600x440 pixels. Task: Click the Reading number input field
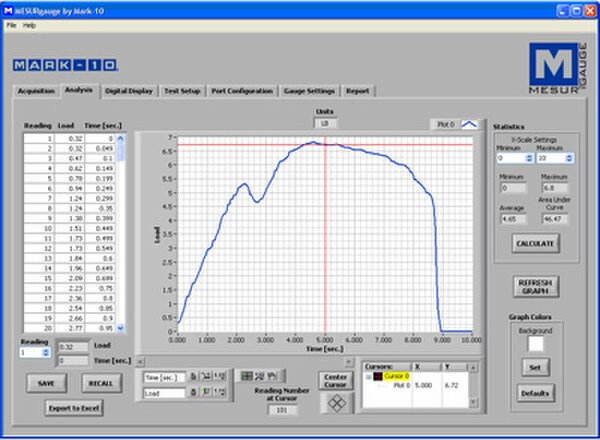click(x=31, y=352)
